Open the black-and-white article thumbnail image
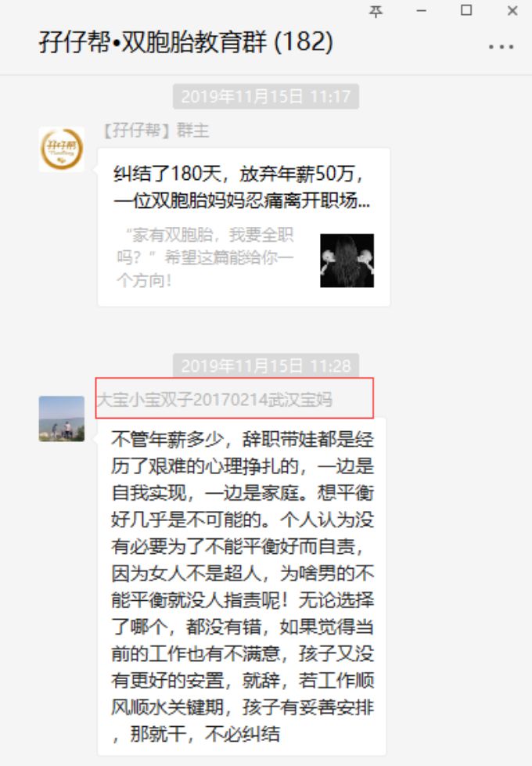 point(347,261)
